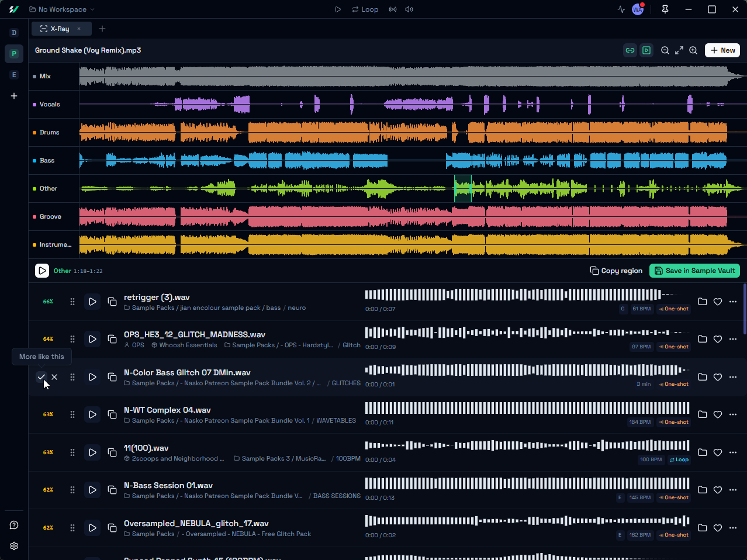The image size is (747, 560).
Task: Toggle the link stems icon
Action: [x=630, y=50]
